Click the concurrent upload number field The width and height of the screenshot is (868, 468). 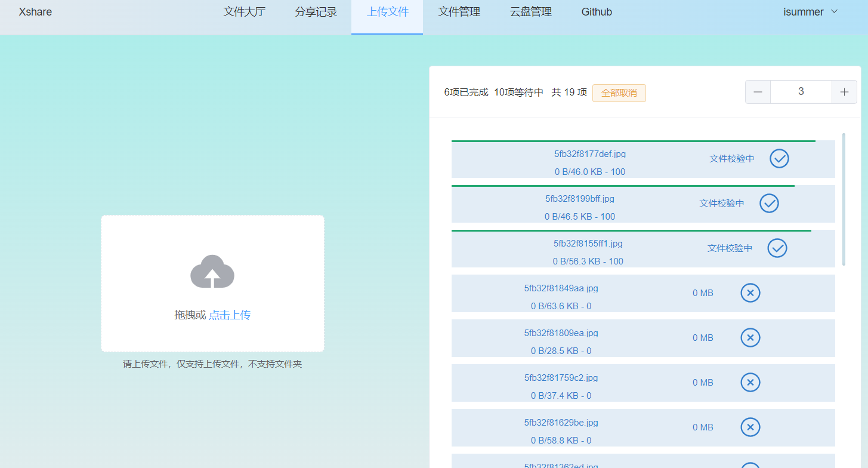[801, 92]
